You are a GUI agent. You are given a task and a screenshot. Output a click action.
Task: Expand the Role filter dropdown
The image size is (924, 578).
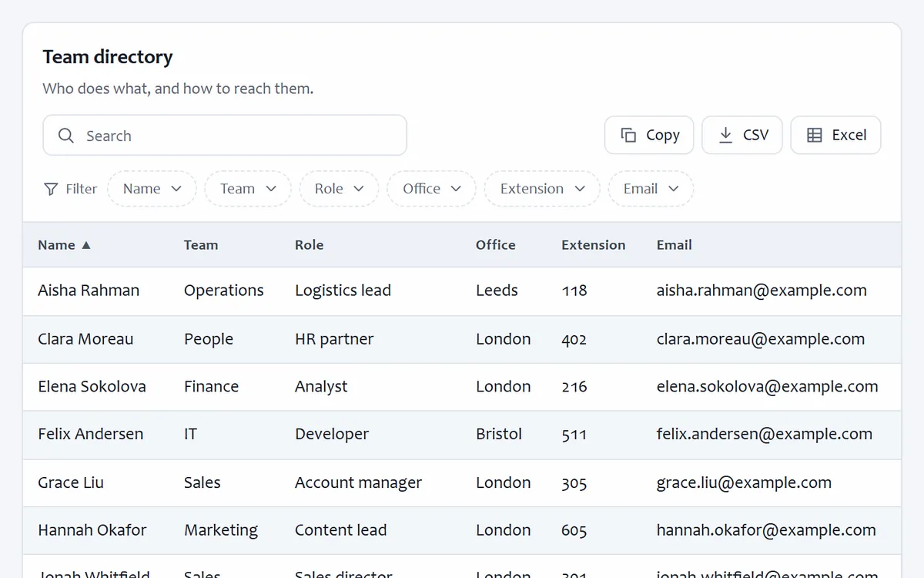(339, 189)
